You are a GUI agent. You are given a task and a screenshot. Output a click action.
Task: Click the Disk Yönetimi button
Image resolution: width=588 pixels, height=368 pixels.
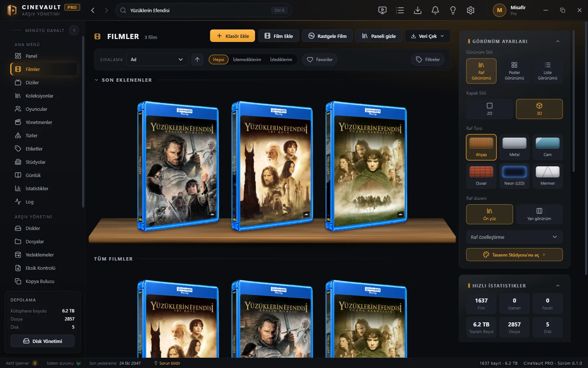pos(43,341)
